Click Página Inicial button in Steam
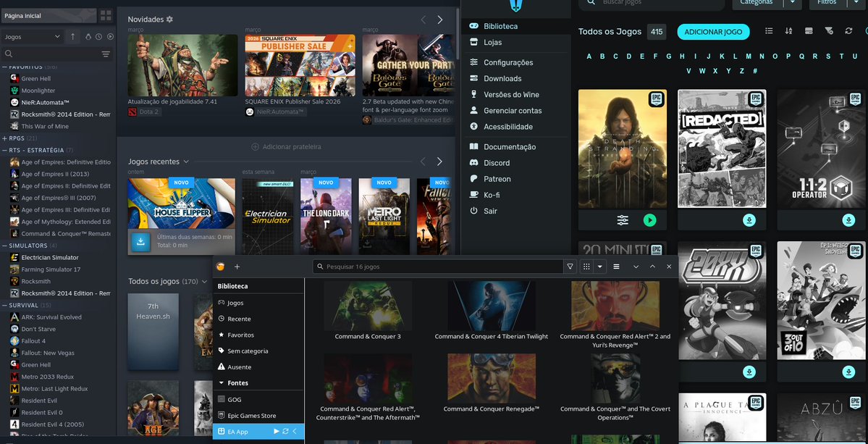868x444 pixels. [x=49, y=15]
